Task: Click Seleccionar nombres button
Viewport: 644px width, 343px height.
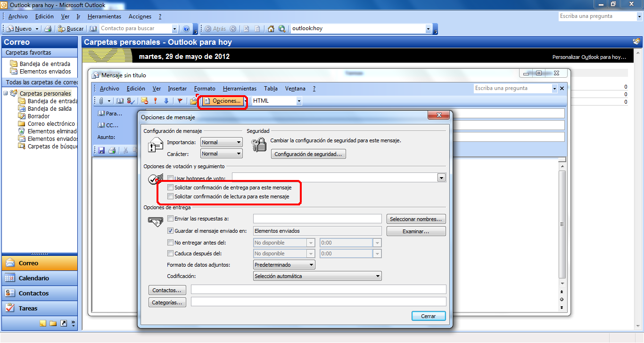Action: (416, 219)
